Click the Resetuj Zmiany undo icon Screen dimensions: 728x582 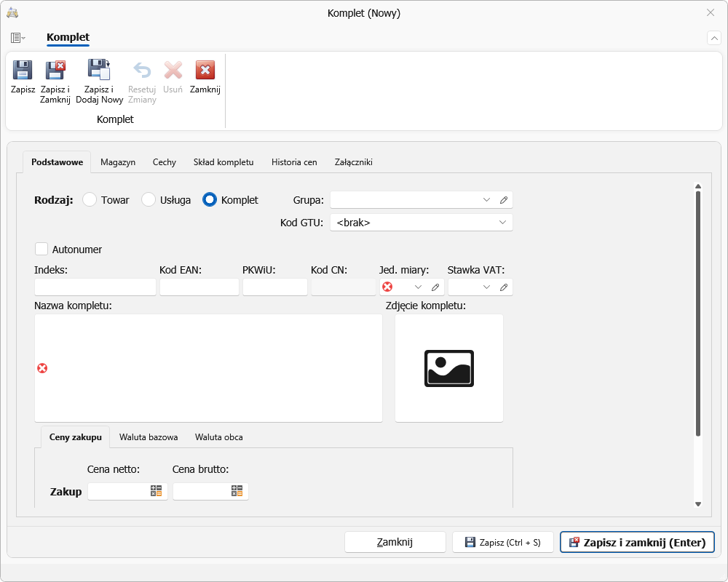click(142, 71)
